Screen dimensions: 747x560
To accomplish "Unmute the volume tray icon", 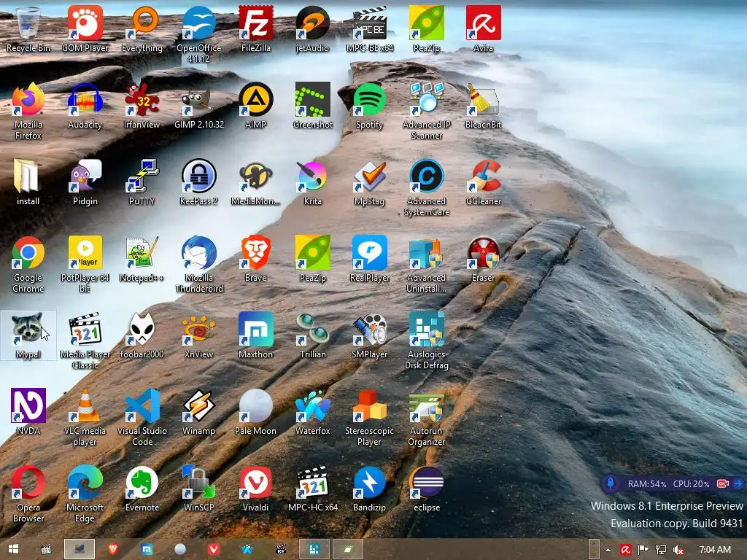I will 678,550.
